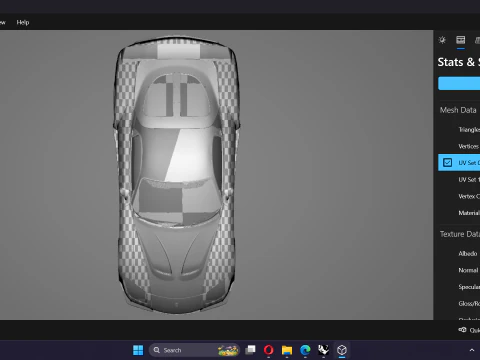
Task: Launch Opera from the taskbar
Action: pyautogui.click(x=269, y=350)
